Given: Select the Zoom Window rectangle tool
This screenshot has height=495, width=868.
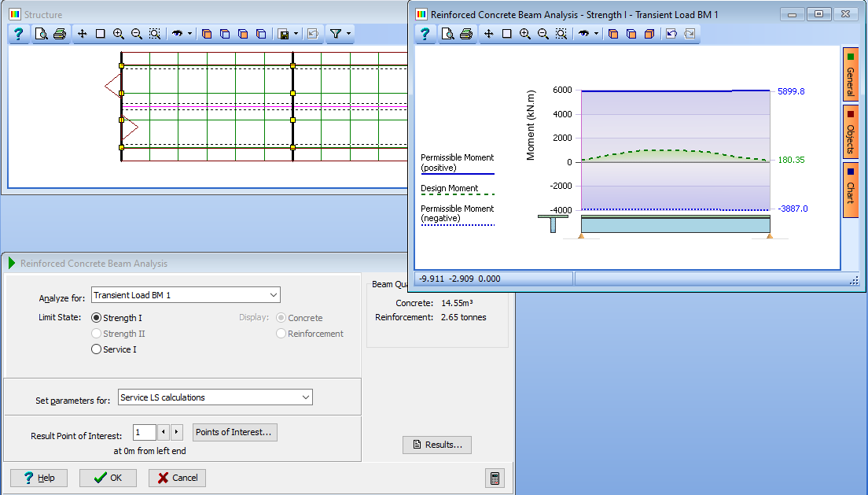Looking at the screenshot, I should point(101,34).
